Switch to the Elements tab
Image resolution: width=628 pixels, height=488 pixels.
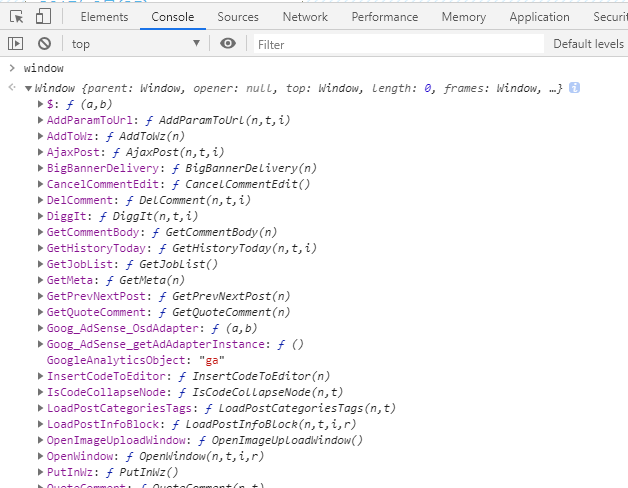pyautogui.click(x=105, y=17)
